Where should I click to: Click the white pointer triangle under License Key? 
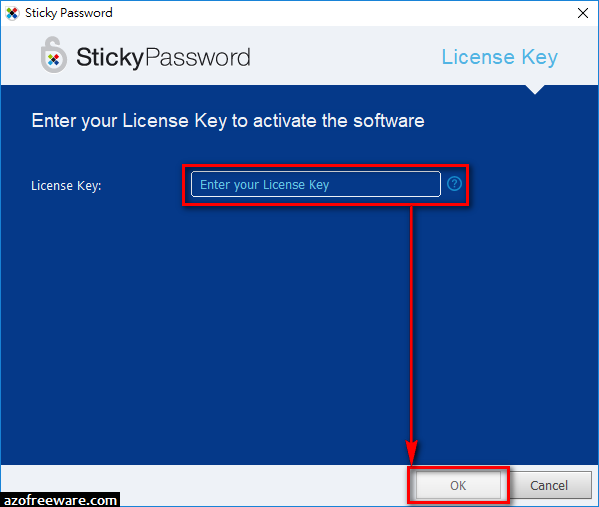[x=535, y=89]
